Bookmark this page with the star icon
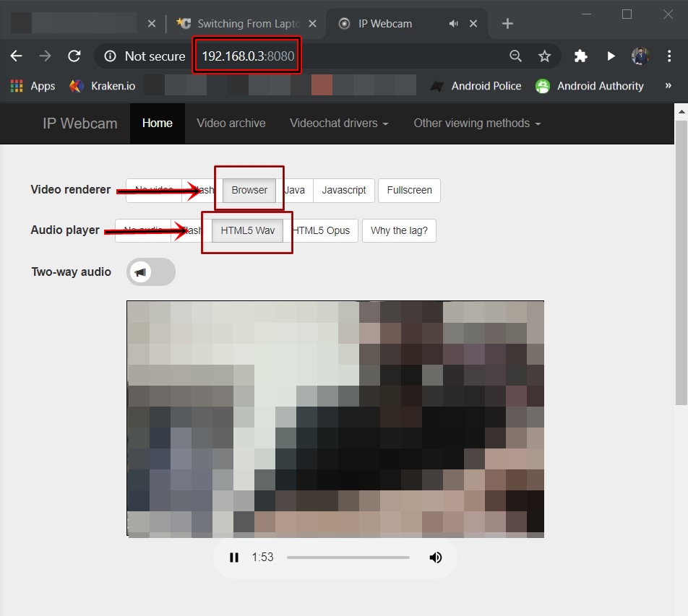Image resolution: width=688 pixels, height=616 pixels. click(544, 56)
